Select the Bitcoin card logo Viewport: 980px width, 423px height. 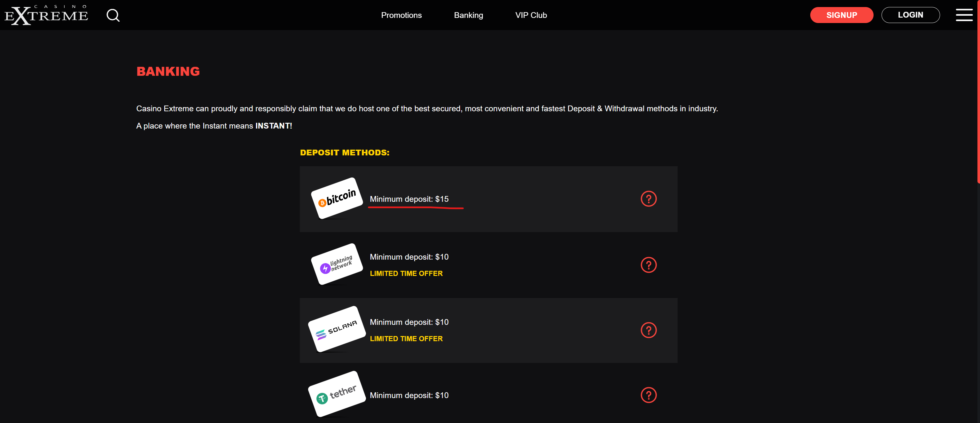click(x=337, y=198)
